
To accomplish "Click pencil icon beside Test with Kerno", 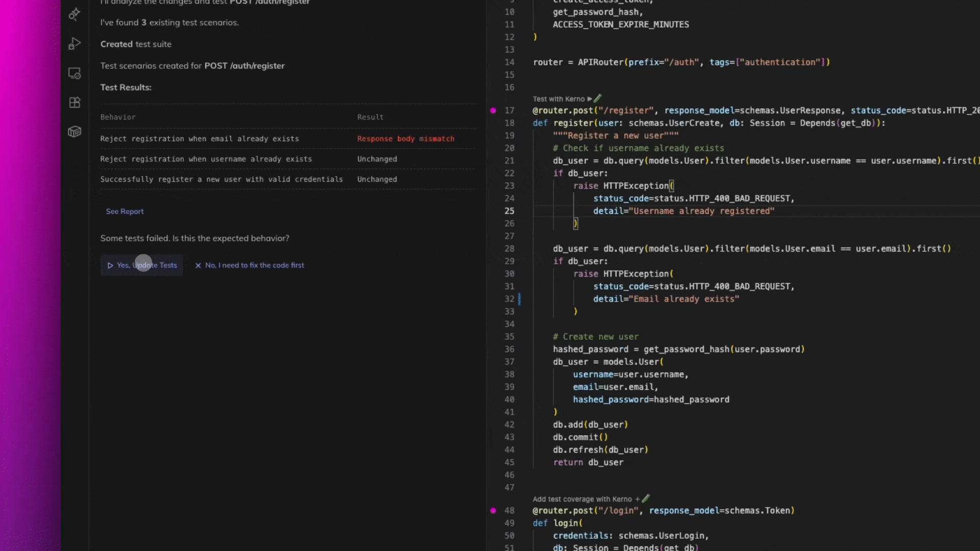I will [x=598, y=98].
